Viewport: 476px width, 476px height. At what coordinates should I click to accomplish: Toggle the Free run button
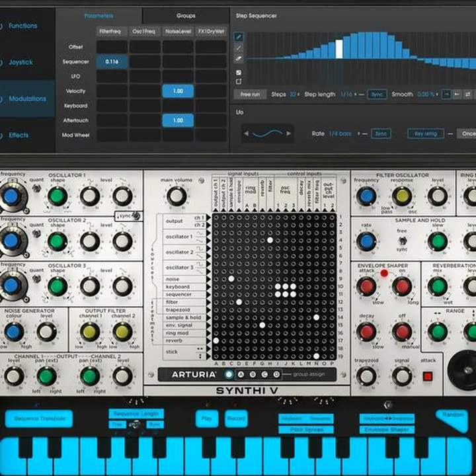tap(250, 95)
